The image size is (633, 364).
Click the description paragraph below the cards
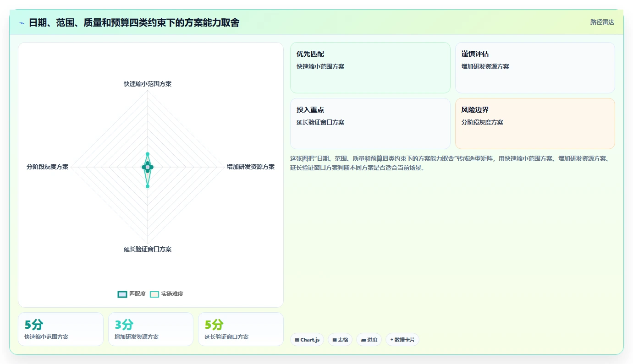point(451,163)
